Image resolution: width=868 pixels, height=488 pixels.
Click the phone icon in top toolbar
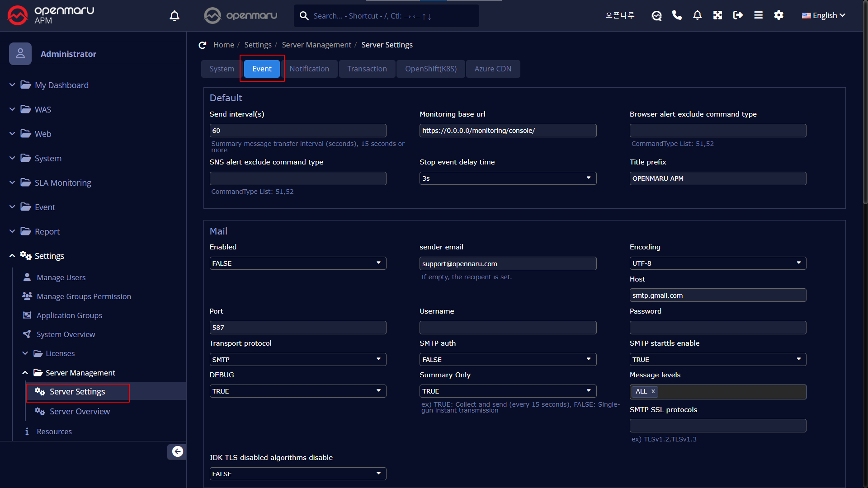pos(677,15)
